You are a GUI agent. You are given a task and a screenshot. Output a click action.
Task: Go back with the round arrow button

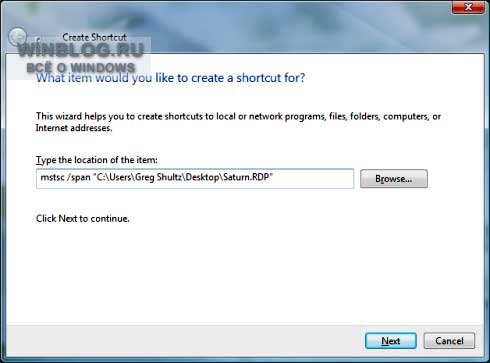[x=17, y=37]
